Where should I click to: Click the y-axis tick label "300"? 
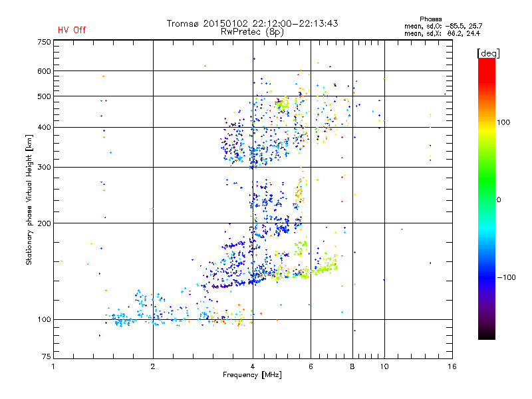point(44,167)
